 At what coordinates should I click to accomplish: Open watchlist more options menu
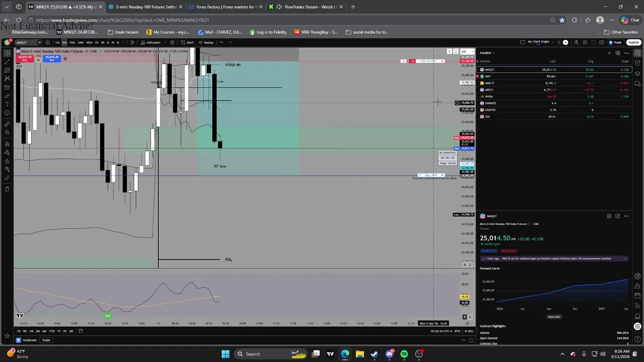pyautogui.click(x=626, y=53)
